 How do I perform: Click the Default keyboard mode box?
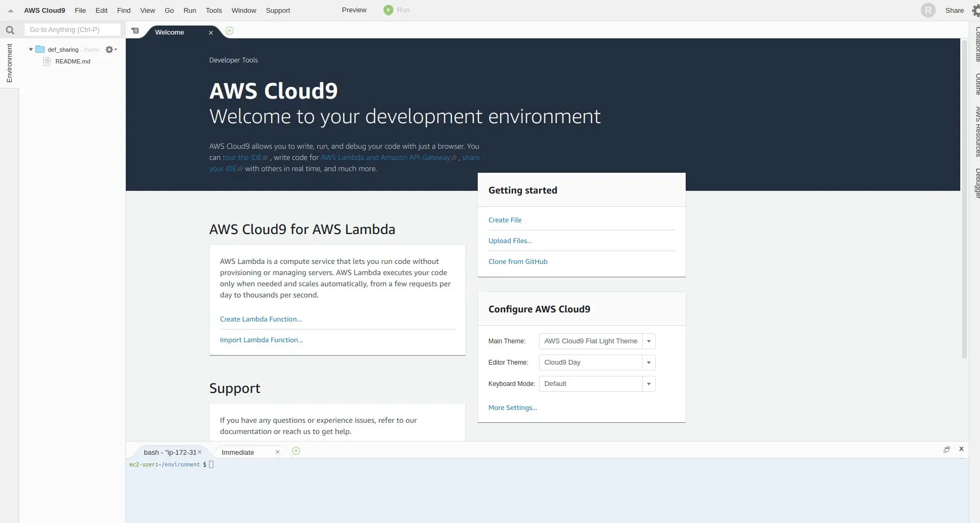[591, 384]
